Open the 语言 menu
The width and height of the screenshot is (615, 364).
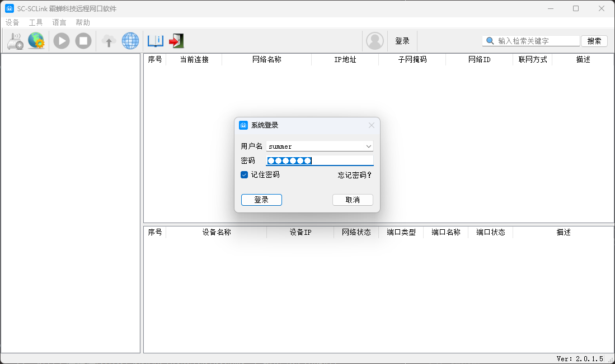(59, 22)
